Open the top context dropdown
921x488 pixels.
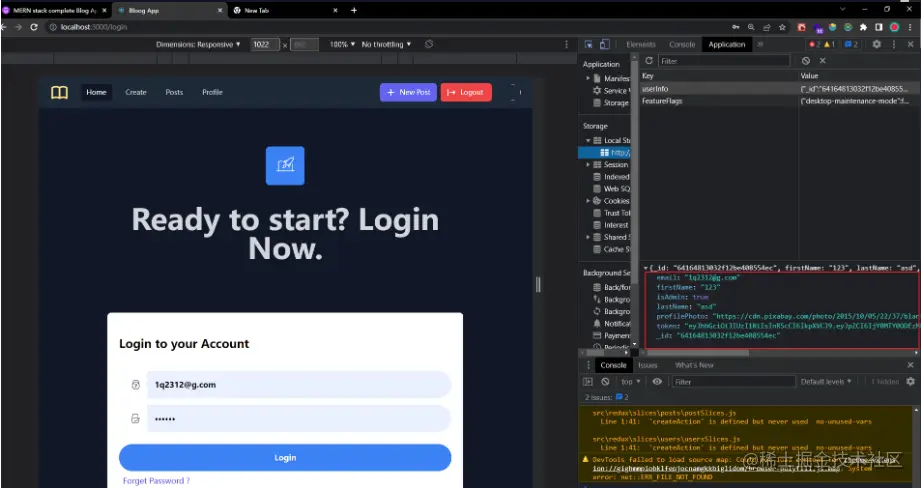631,382
